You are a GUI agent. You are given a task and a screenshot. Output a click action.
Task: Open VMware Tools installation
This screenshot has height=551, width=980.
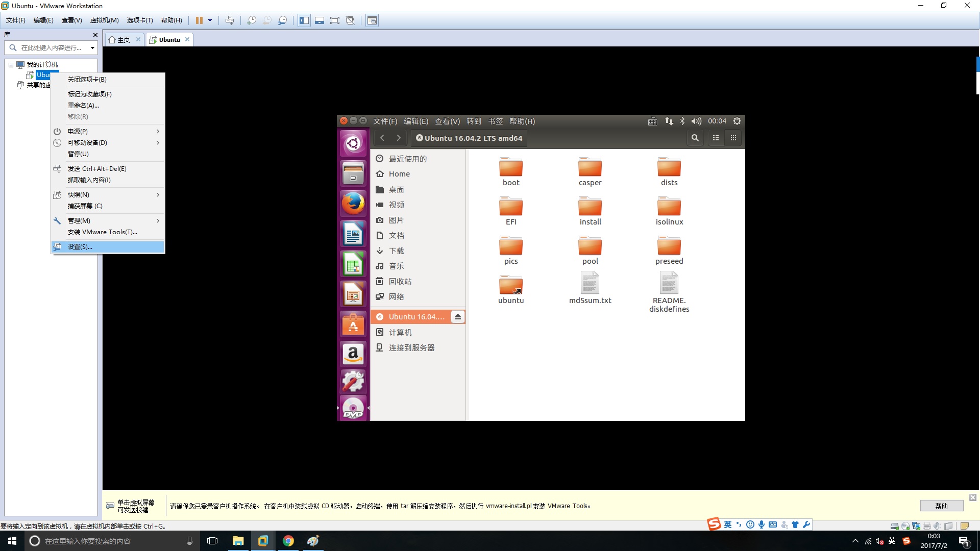tap(101, 232)
